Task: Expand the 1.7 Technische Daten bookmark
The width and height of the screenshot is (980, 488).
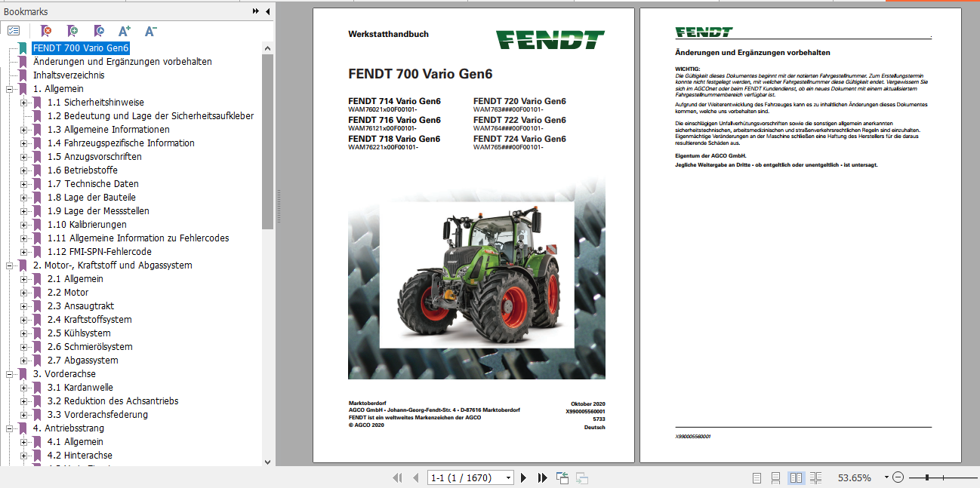Action: (x=24, y=184)
